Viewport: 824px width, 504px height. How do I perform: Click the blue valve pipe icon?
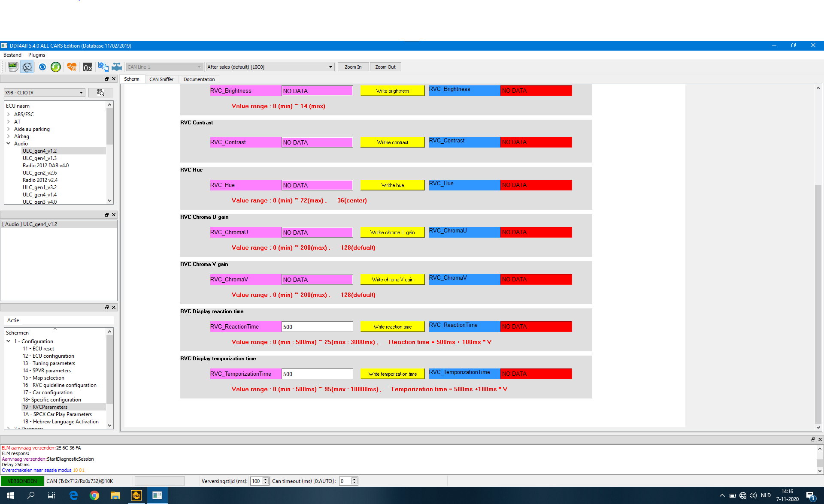117,67
